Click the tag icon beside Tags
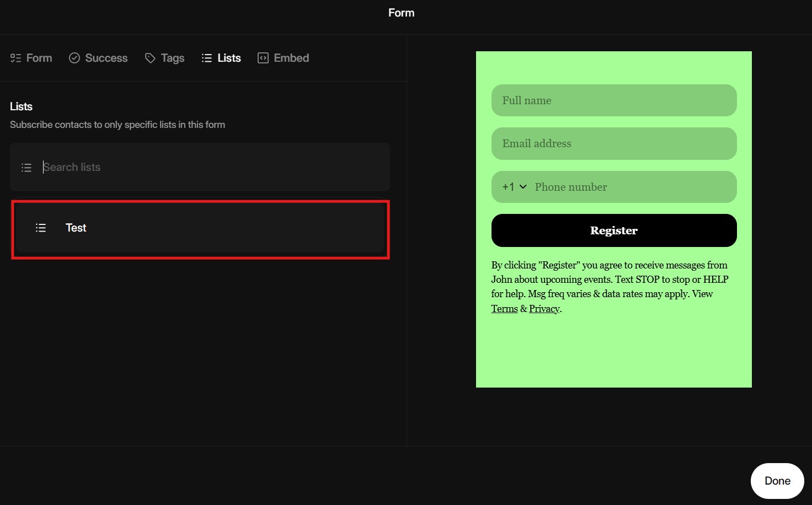The height and width of the screenshot is (505, 812). [150, 58]
